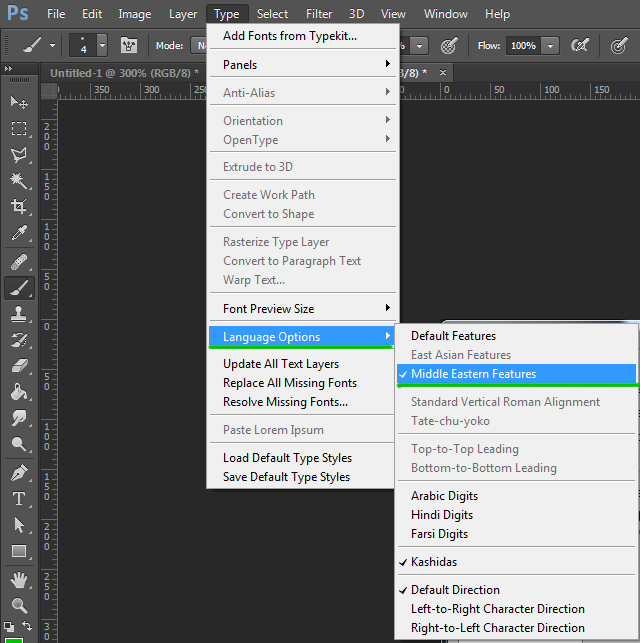The width and height of the screenshot is (640, 643).
Task: Toggle the brush panel icon in options bar
Action: 129,45
